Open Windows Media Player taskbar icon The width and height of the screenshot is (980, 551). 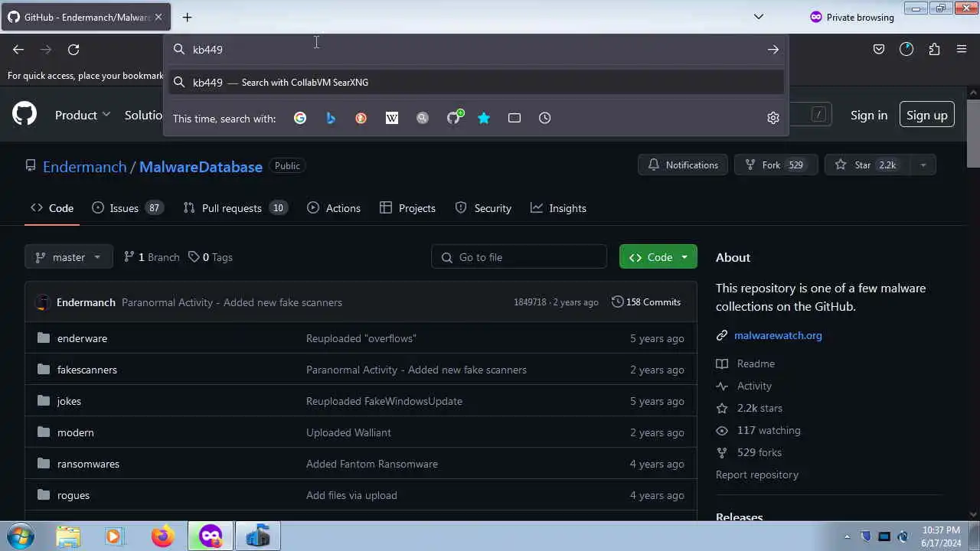114,536
